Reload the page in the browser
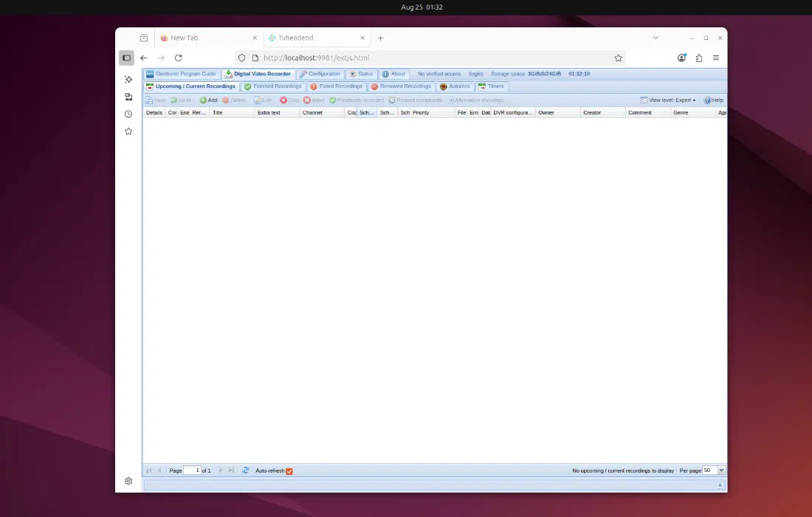 178,58
